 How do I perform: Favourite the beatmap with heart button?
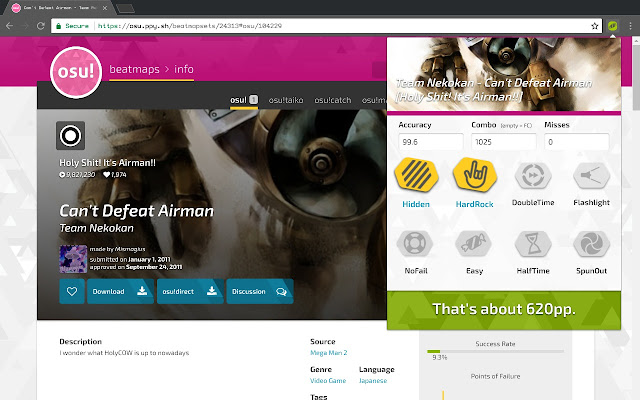[x=72, y=291]
